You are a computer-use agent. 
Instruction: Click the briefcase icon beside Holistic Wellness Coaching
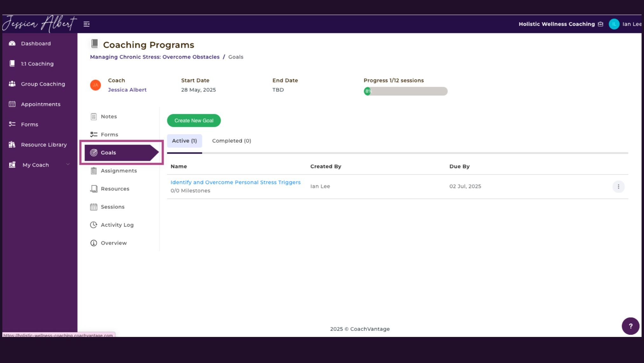point(600,24)
